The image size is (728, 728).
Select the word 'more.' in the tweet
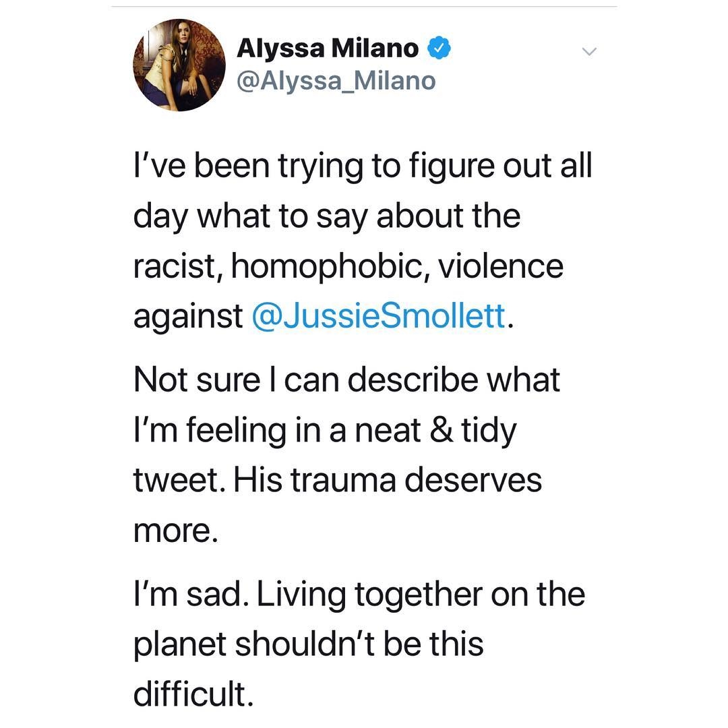point(175,531)
